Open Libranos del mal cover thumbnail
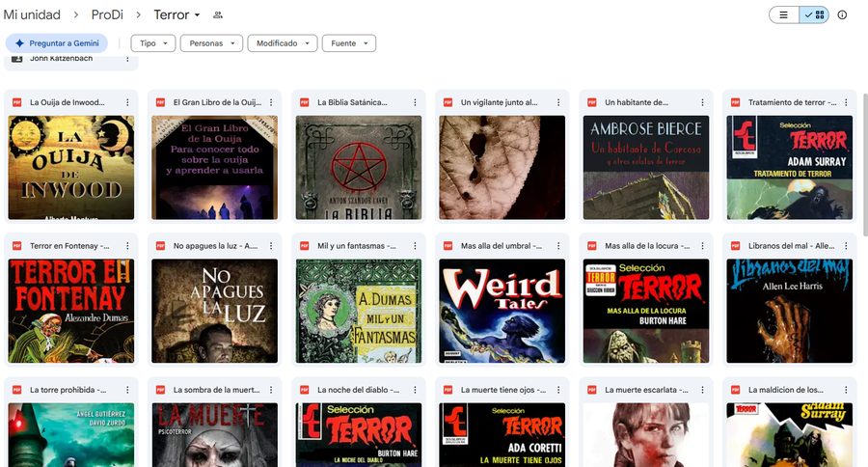 789,311
